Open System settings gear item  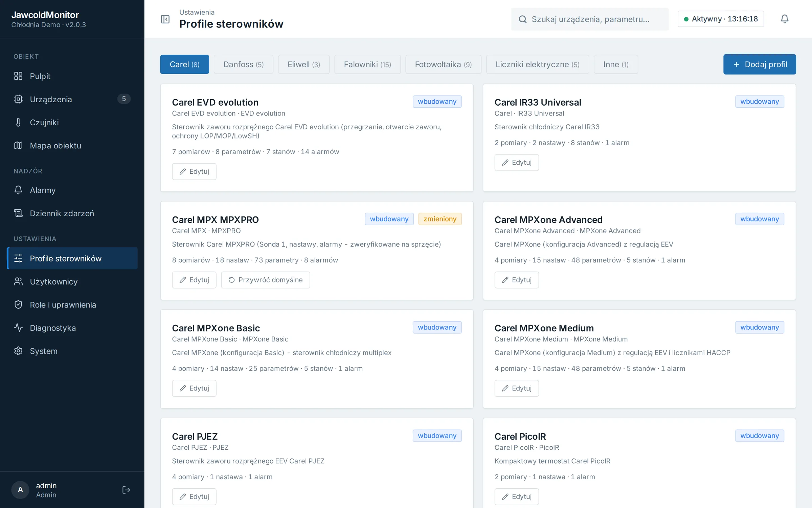pos(72,351)
